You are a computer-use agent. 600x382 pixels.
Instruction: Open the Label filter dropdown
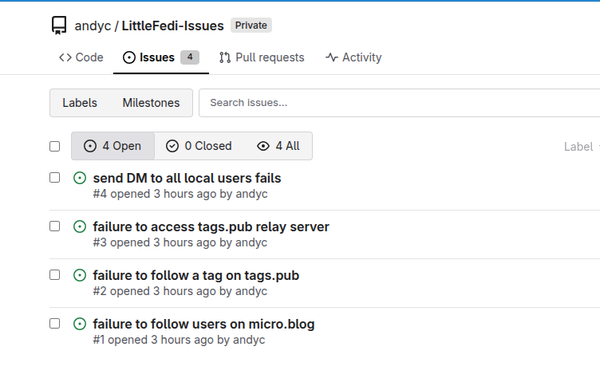[x=582, y=147]
